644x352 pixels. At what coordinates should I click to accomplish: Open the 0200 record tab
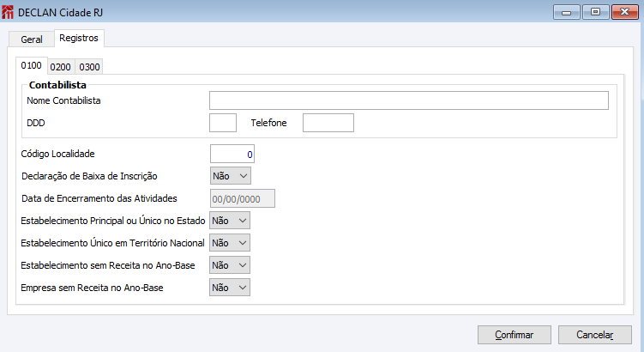point(61,67)
